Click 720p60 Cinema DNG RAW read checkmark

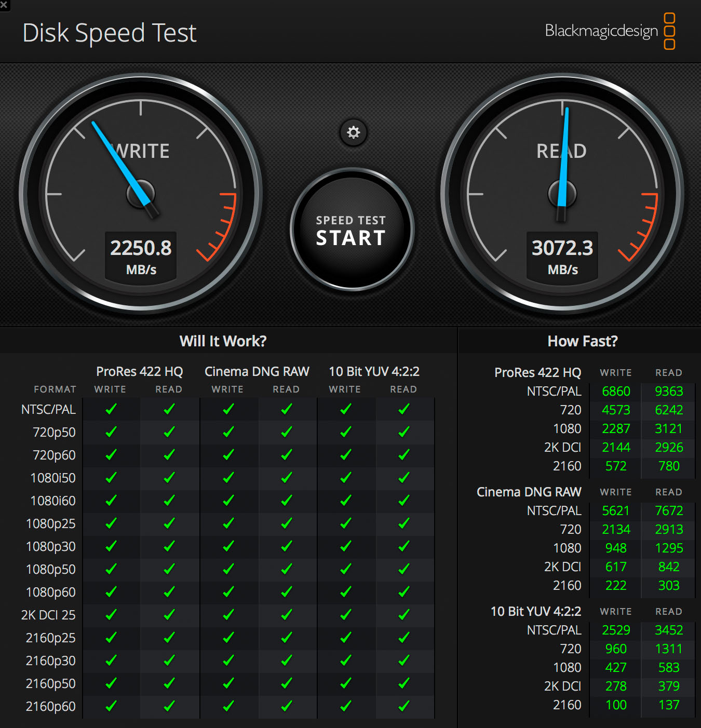[x=286, y=455]
